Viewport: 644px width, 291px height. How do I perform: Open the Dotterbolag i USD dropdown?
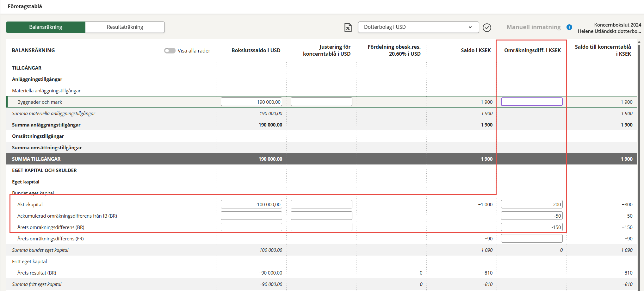pos(418,27)
